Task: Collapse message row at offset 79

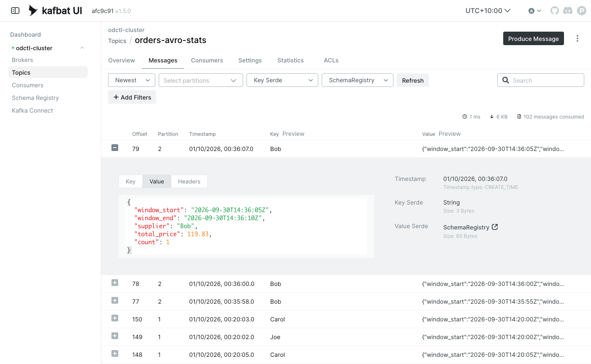Action: (x=115, y=148)
